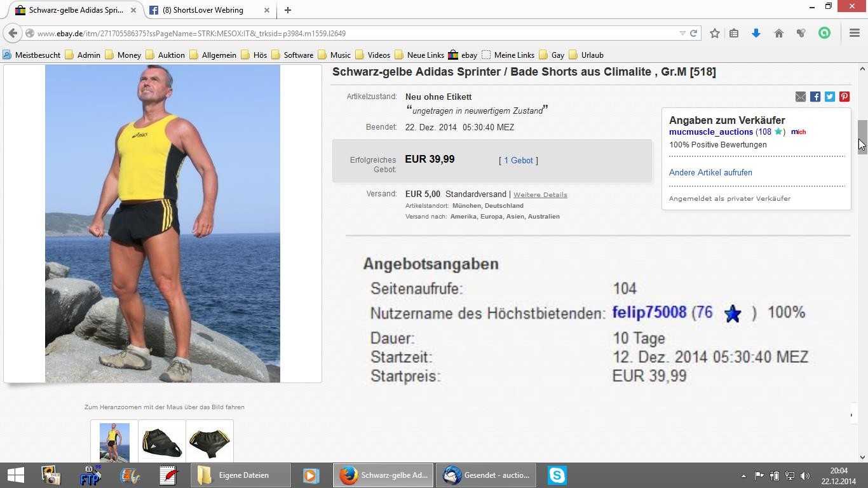
Task: Open the Firefox downloads arrow
Action: click(756, 33)
